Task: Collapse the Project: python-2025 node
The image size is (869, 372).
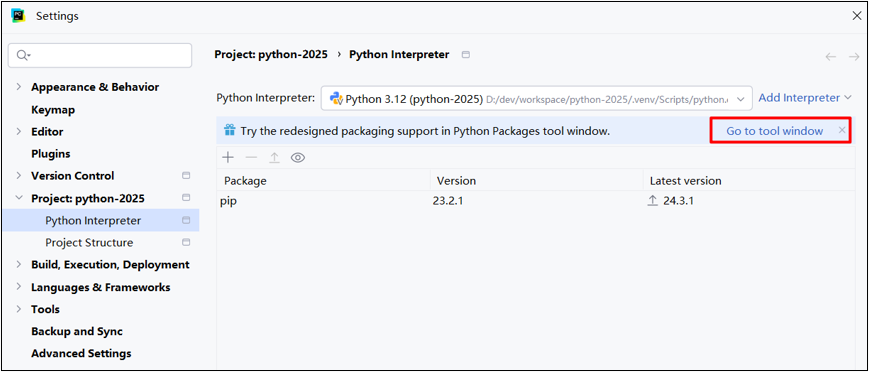Action: pyautogui.click(x=19, y=198)
